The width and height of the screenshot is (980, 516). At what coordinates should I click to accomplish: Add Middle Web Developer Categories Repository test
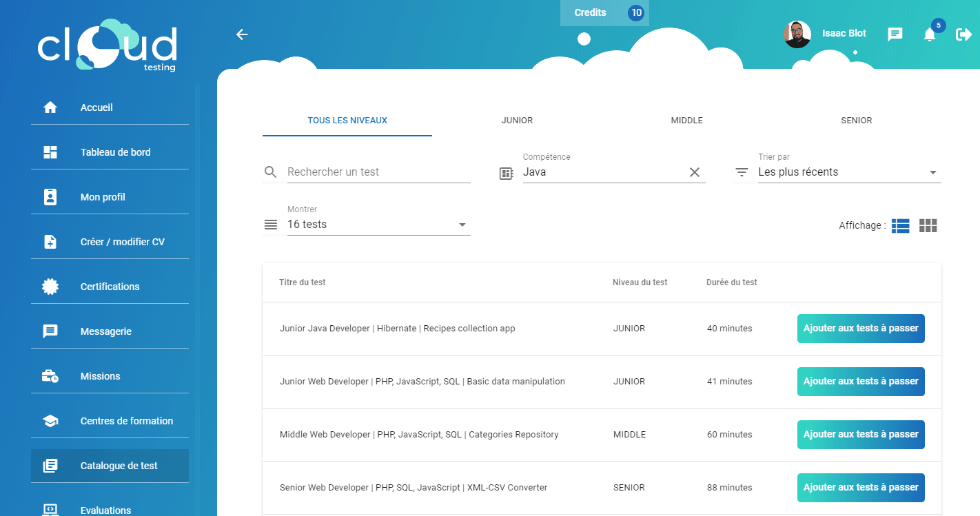coord(861,435)
